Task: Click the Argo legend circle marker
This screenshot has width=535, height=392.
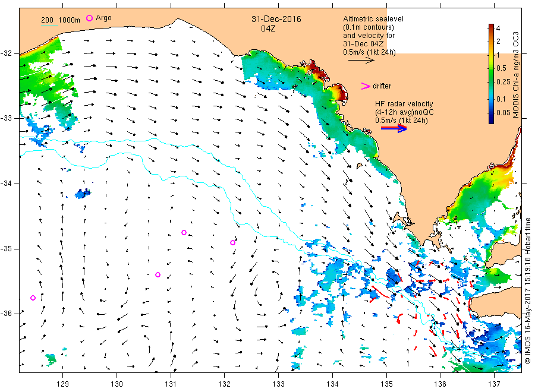Action: tap(89, 18)
